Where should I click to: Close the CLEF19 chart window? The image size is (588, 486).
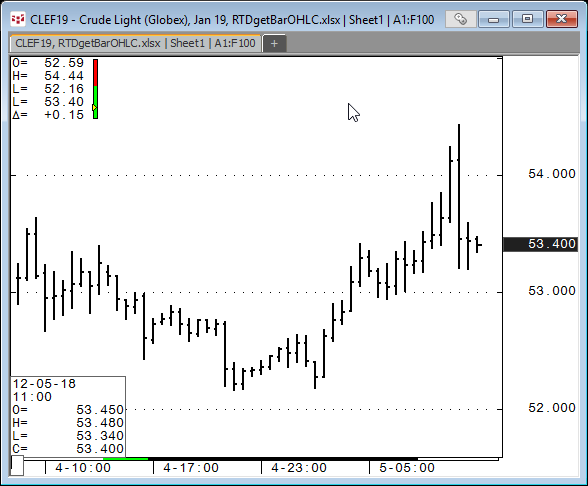click(x=561, y=19)
